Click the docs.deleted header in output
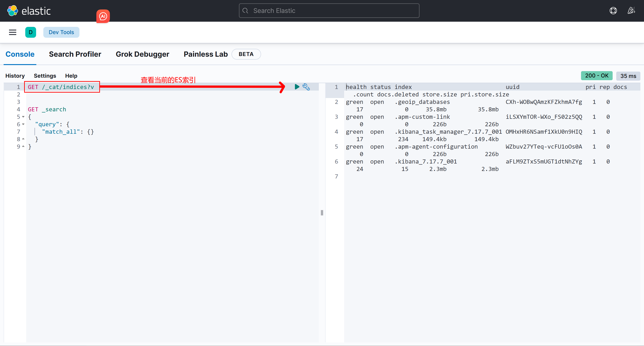 [x=398, y=94]
